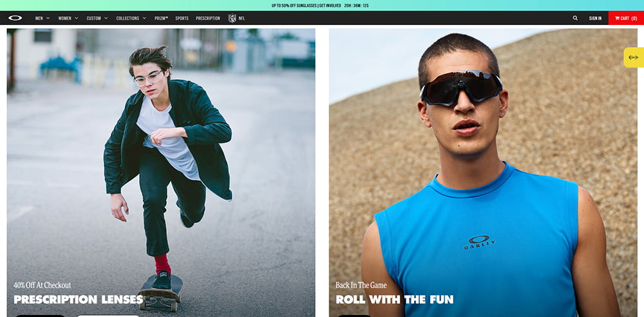Screen dimensions: 644x317
Task: Expand the Men dropdown menu
Action: click(43, 18)
